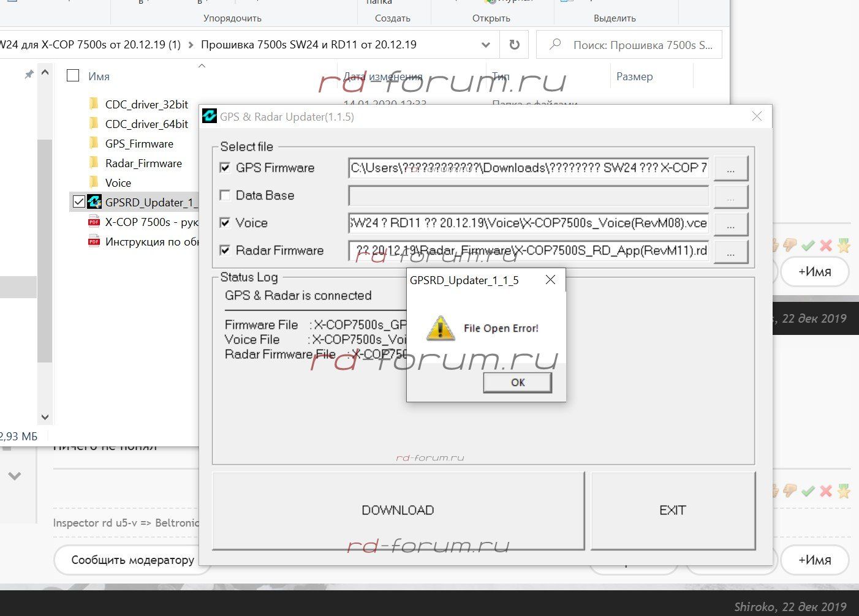Browse for Radar Firmware file

pyautogui.click(x=730, y=252)
